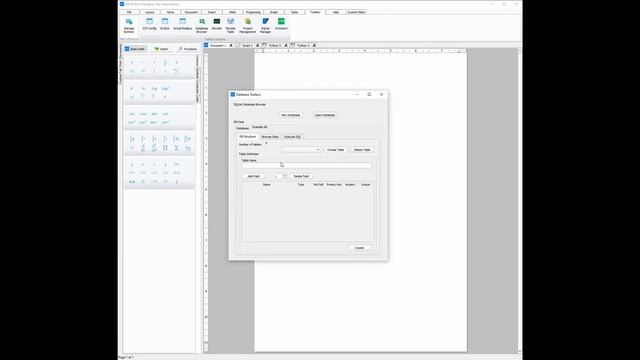Switch to the Document ribbon tab

click(x=191, y=12)
